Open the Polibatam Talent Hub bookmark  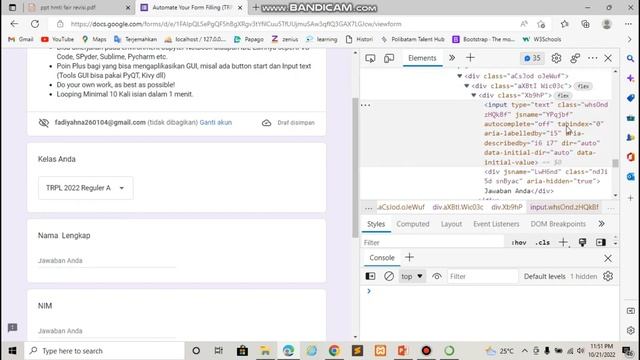tap(413, 39)
